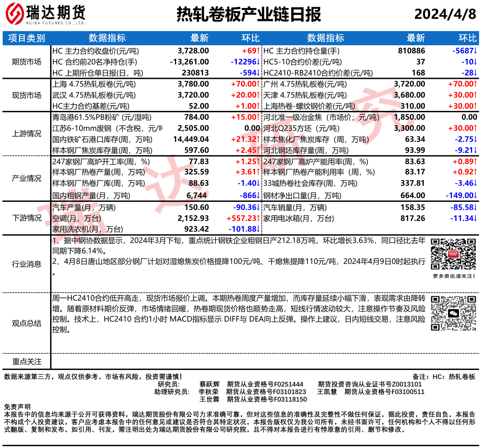Select the 产业情况 category cell

pos(26,178)
